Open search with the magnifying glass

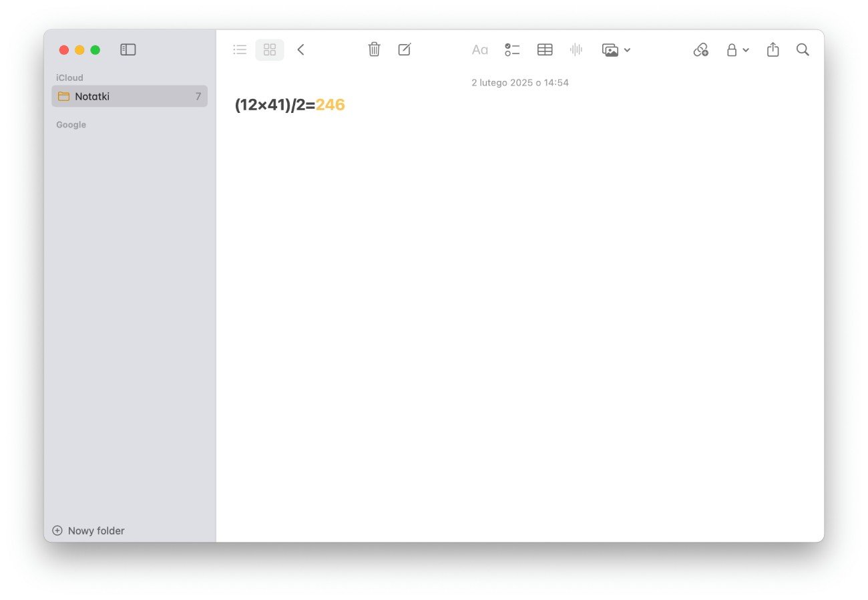click(803, 49)
